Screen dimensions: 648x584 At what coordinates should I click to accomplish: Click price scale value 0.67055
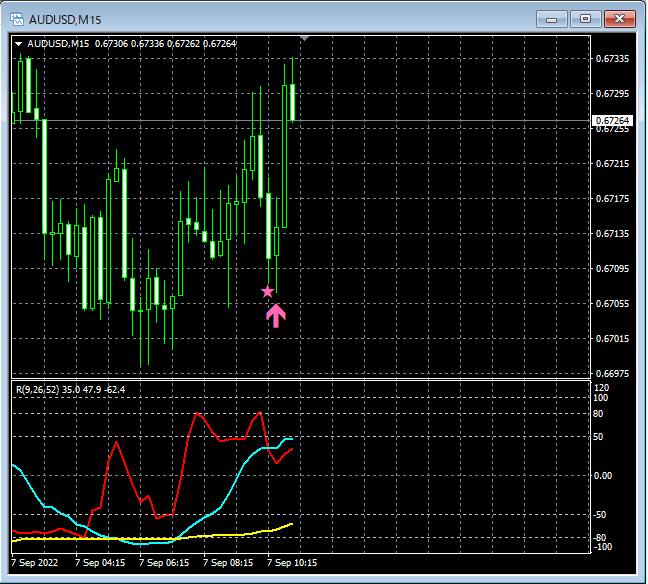click(612, 304)
